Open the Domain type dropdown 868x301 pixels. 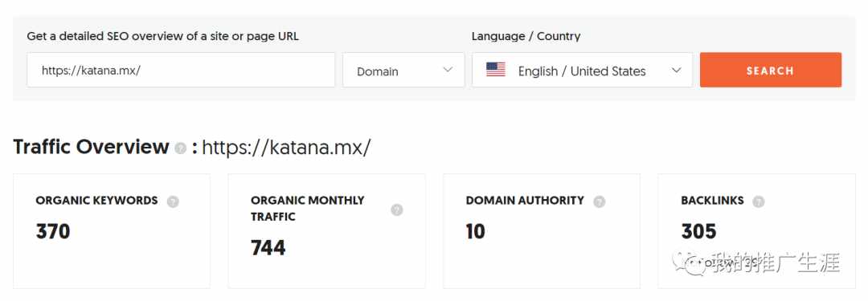pyautogui.click(x=403, y=70)
